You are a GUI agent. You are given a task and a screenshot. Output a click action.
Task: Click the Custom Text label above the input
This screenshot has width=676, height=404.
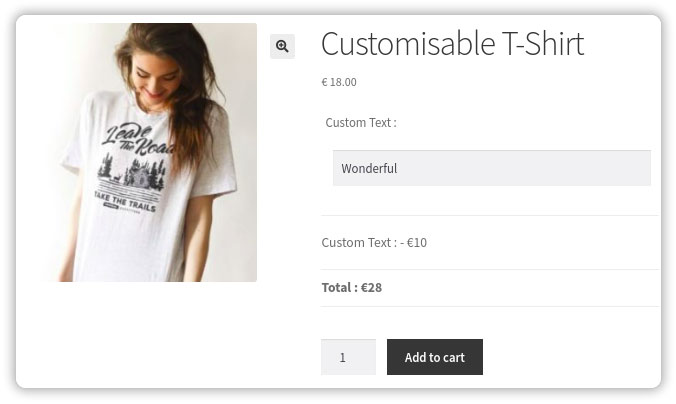[x=361, y=122]
